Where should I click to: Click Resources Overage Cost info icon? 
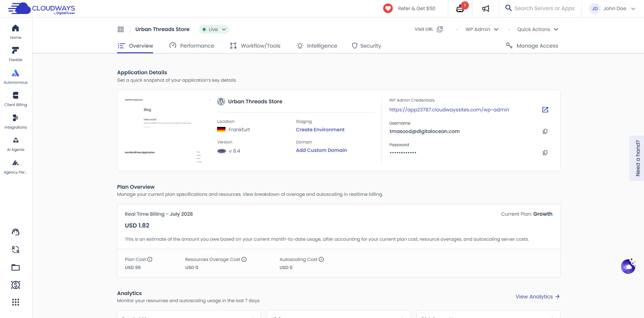pos(244,259)
